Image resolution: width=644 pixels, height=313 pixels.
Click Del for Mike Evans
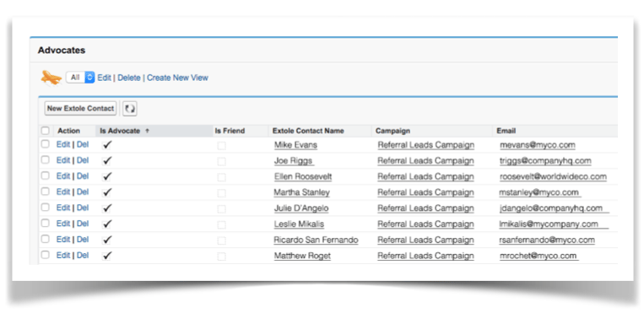pyautogui.click(x=83, y=144)
